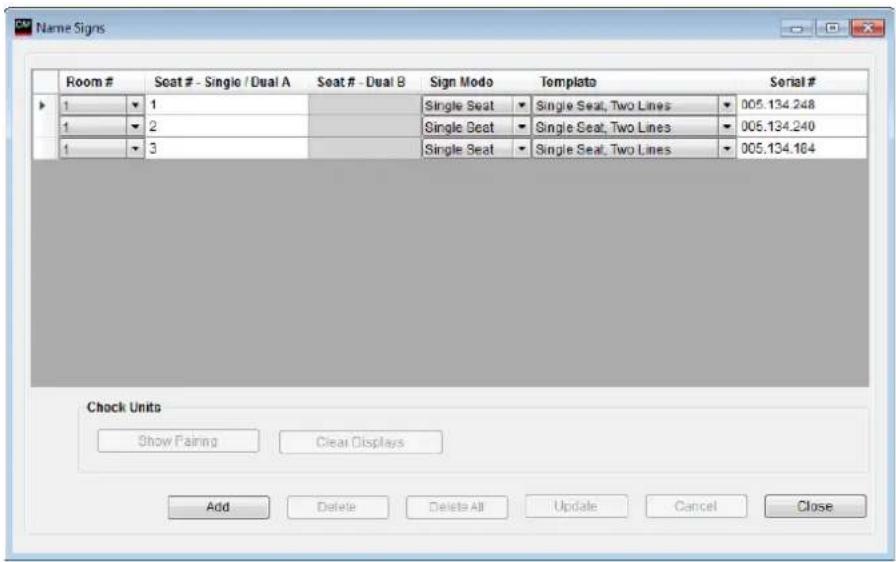
Task: Click the Room # column header
Action: tap(102, 82)
